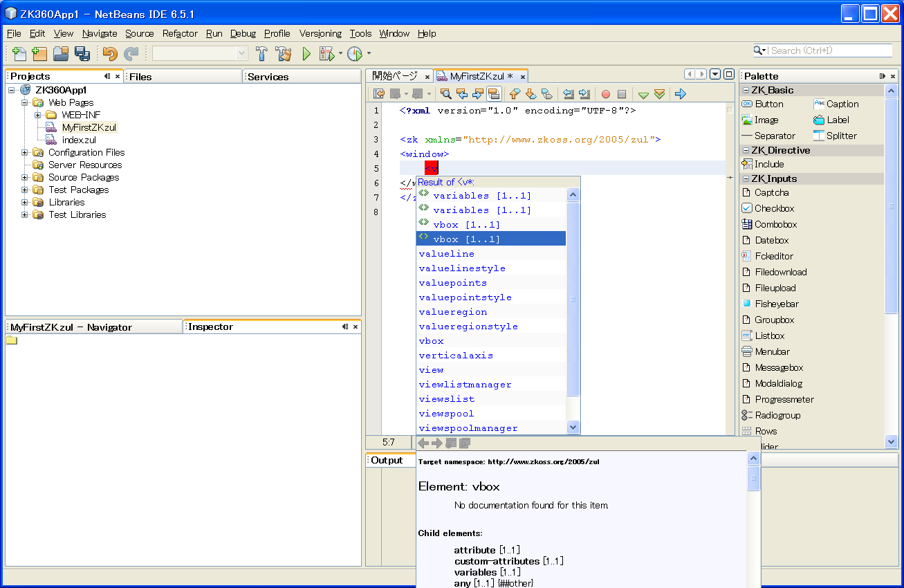Image resolution: width=904 pixels, height=588 pixels.
Task: Click the Save All toolbar icon
Action: [82, 53]
